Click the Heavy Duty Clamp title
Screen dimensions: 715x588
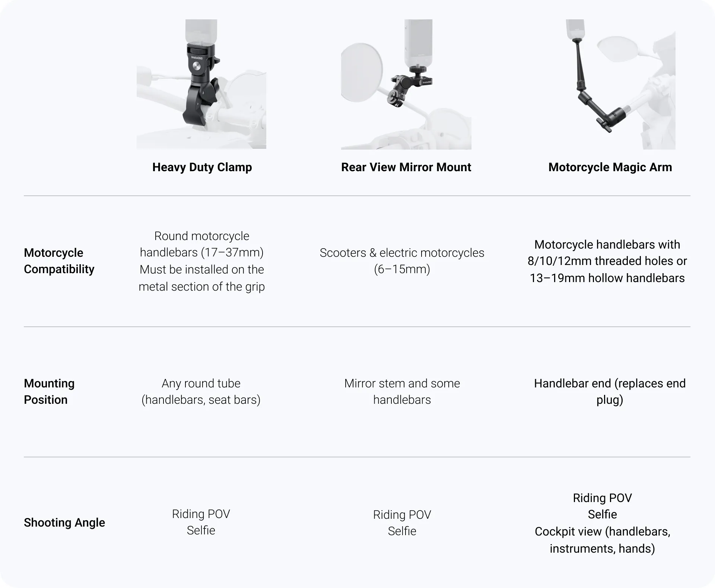coord(202,167)
